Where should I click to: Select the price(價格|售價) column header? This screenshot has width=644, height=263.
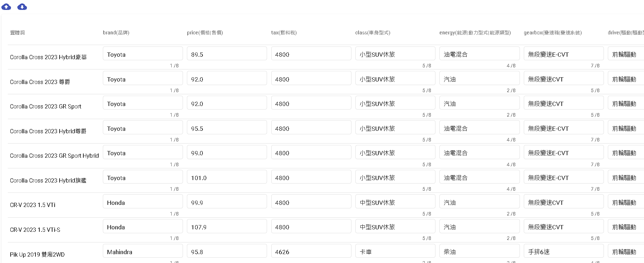(x=205, y=33)
